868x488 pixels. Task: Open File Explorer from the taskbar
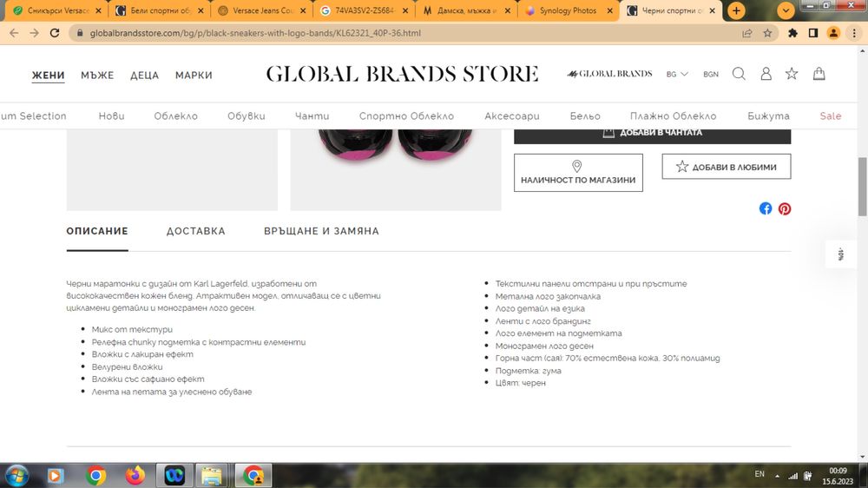(212, 475)
